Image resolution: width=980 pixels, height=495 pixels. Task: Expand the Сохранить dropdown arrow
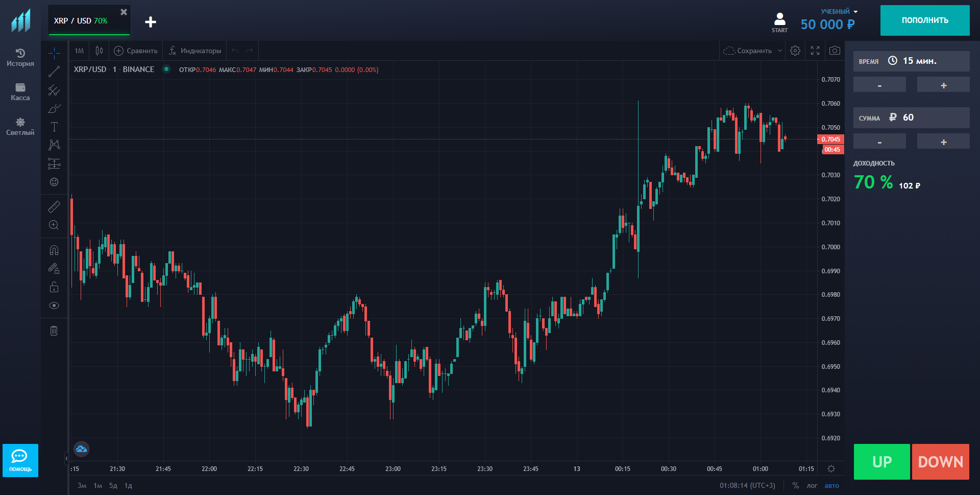coord(779,51)
